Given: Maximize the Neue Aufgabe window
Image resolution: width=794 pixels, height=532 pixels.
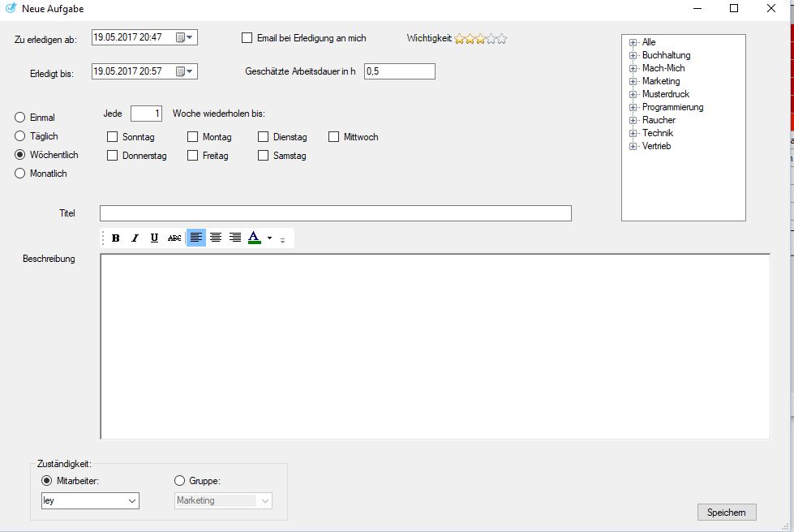Looking at the screenshot, I should coord(734,8).
